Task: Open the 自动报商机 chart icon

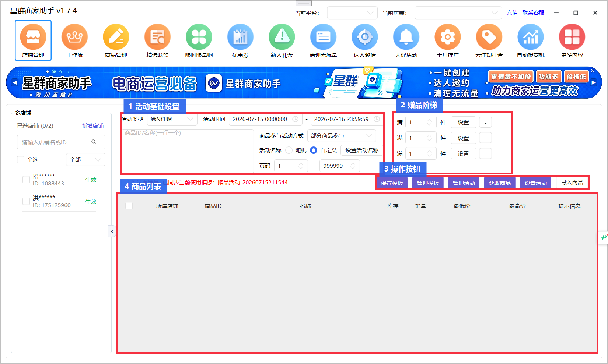Action: [531, 37]
